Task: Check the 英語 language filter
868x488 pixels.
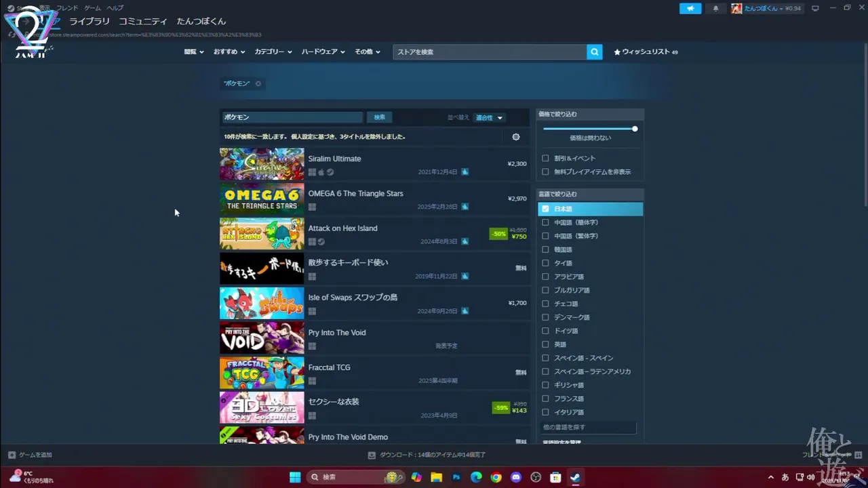Action: (545, 344)
